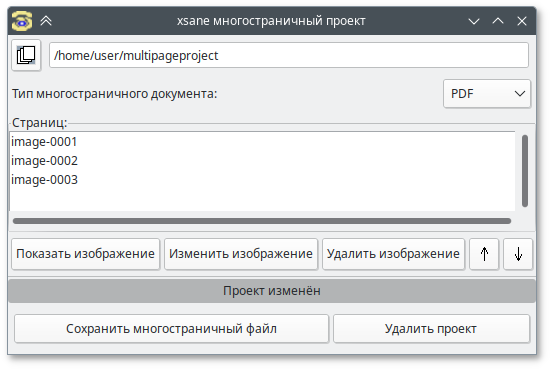
Task: Click Сохранить многостраничный файл
Action: (x=171, y=329)
